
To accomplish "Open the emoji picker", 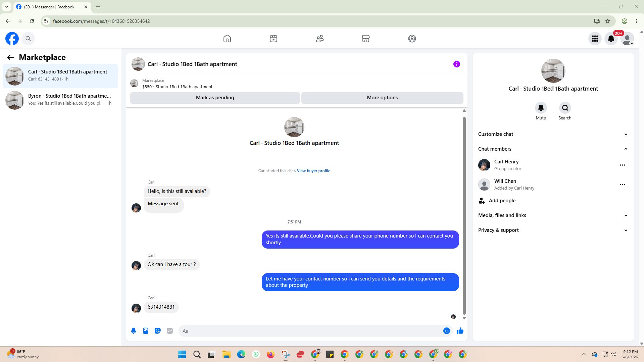I will [x=447, y=331].
